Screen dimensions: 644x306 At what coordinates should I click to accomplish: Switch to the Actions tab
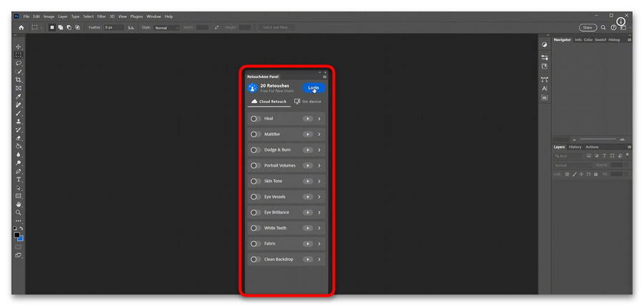pyautogui.click(x=592, y=147)
